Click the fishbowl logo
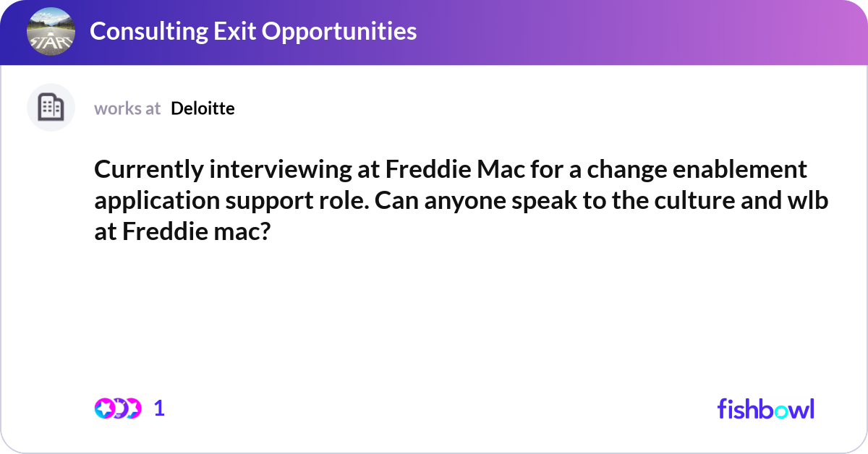 click(765, 408)
